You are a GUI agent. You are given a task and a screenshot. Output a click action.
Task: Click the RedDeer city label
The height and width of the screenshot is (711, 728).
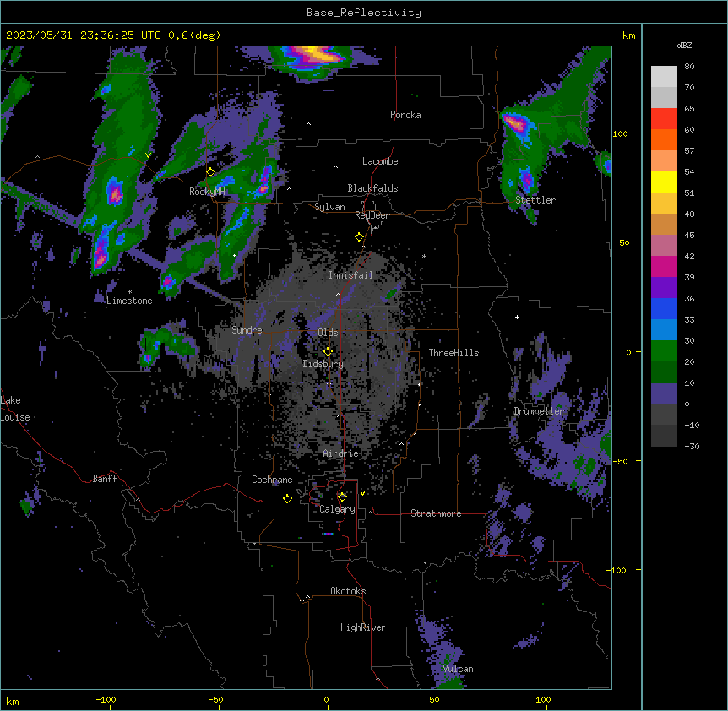pos(372,215)
